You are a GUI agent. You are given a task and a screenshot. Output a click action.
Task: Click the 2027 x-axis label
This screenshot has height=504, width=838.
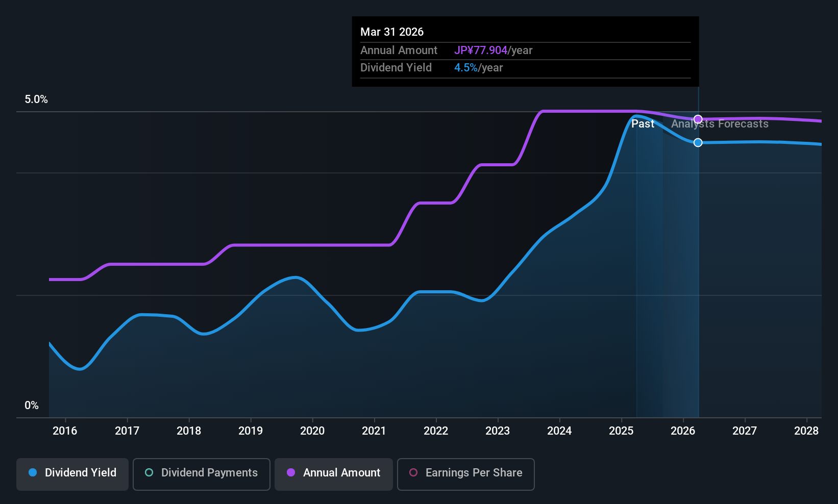[745, 431]
